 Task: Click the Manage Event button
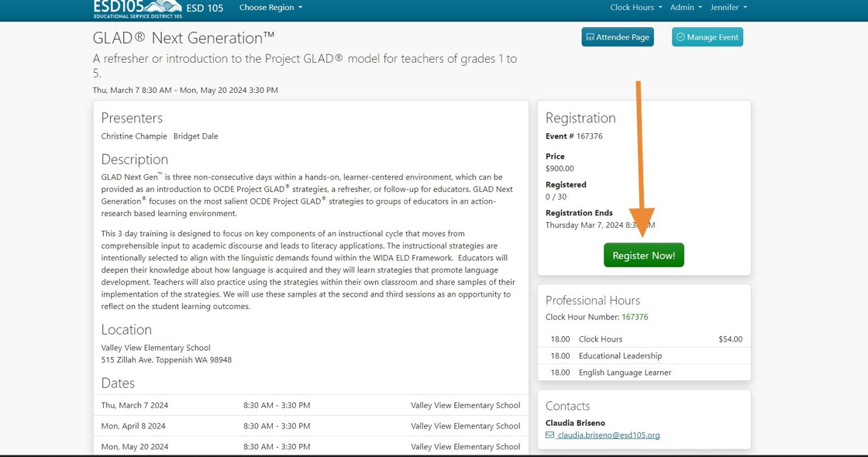[x=708, y=37]
